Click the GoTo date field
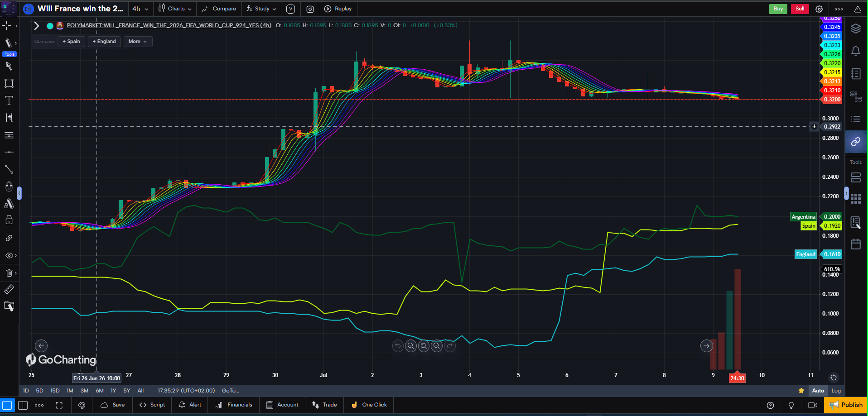Viewport: 868px width, 416px height. (231, 391)
